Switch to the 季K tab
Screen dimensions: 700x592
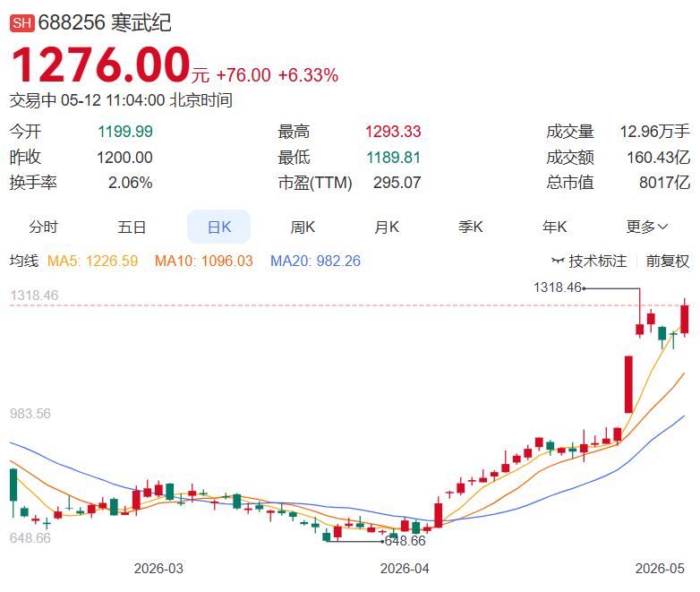[x=471, y=227]
